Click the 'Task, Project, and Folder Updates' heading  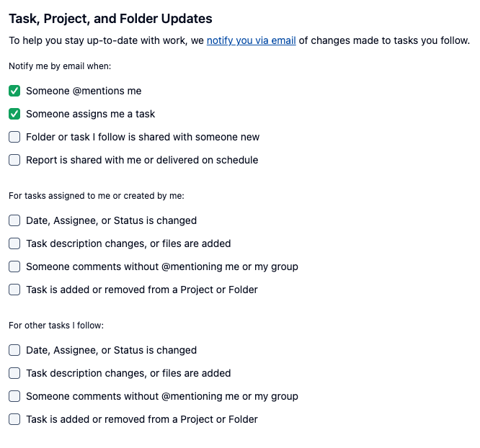coord(110,19)
